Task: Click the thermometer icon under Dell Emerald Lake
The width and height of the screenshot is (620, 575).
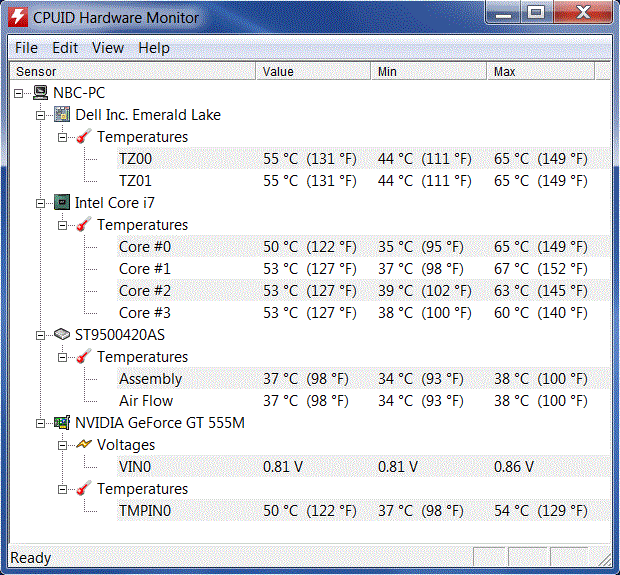Action: coord(84,136)
